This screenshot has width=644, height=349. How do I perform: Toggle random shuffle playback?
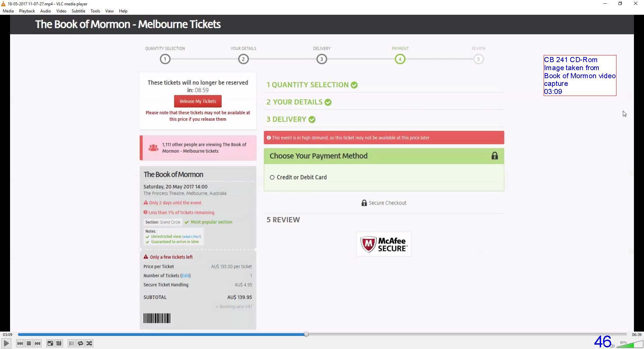tap(89, 343)
